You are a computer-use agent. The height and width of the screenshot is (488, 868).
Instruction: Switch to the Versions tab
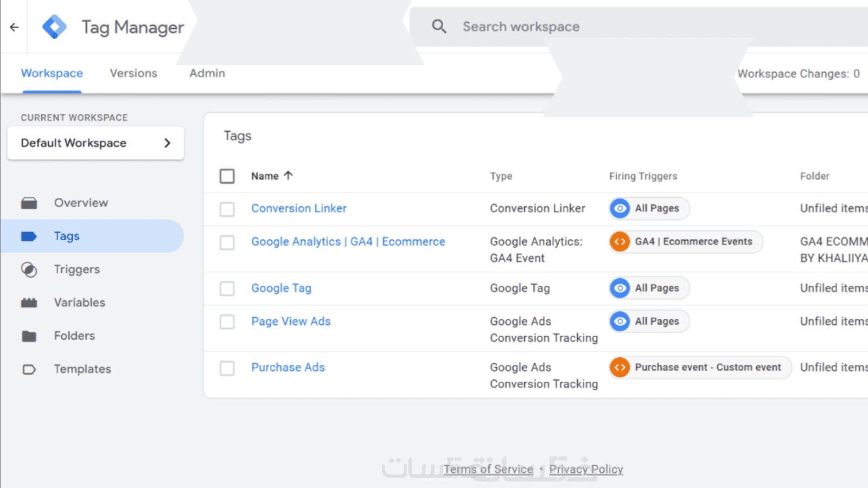point(133,73)
